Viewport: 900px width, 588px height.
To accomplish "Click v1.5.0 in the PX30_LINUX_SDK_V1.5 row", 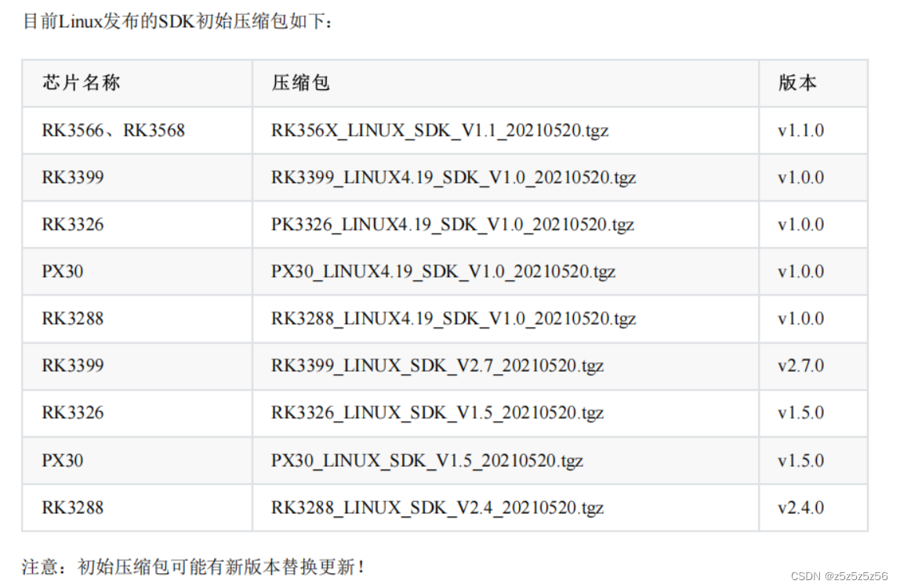I will tap(800, 460).
